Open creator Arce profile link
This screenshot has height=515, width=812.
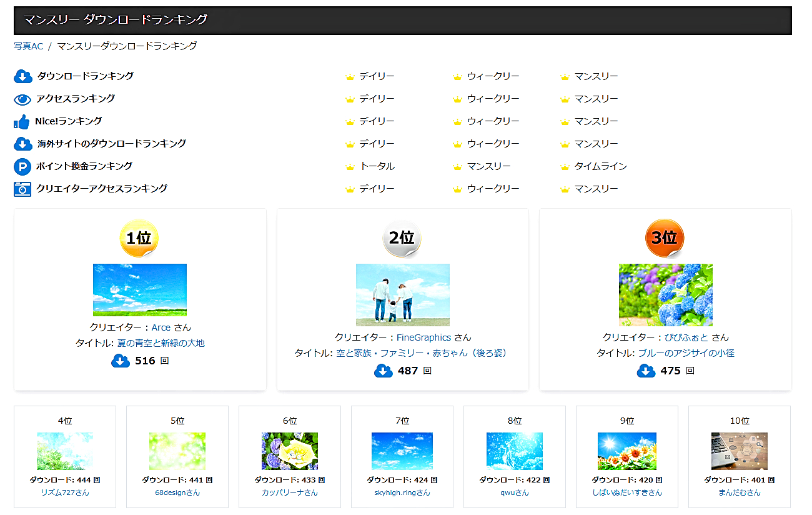tap(161, 327)
